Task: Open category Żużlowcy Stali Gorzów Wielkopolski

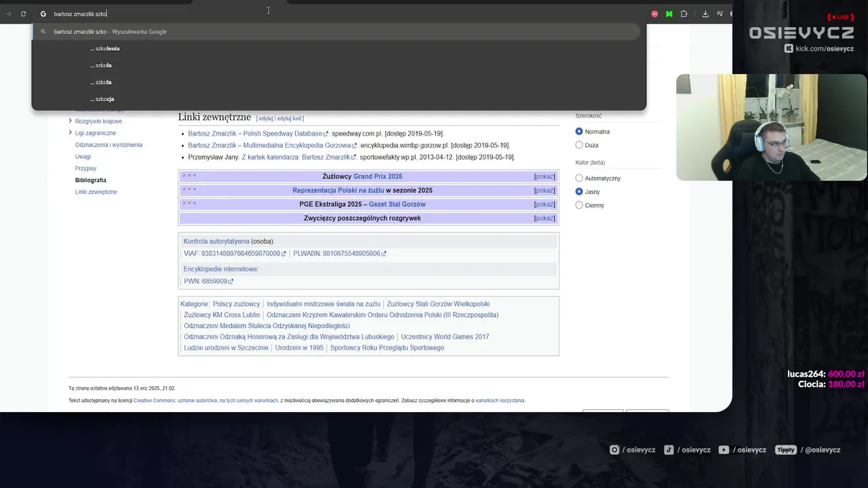Action: coord(438,304)
